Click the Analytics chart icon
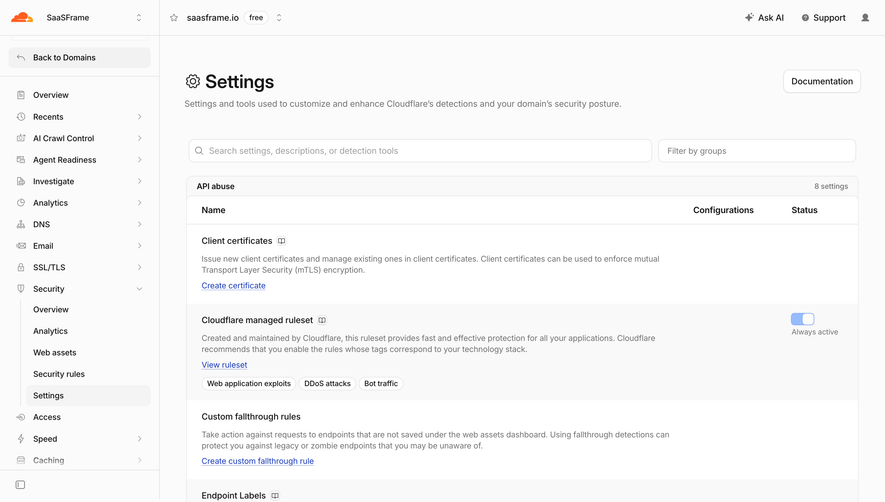This screenshot has width=885, height=502. pos(21,203)
